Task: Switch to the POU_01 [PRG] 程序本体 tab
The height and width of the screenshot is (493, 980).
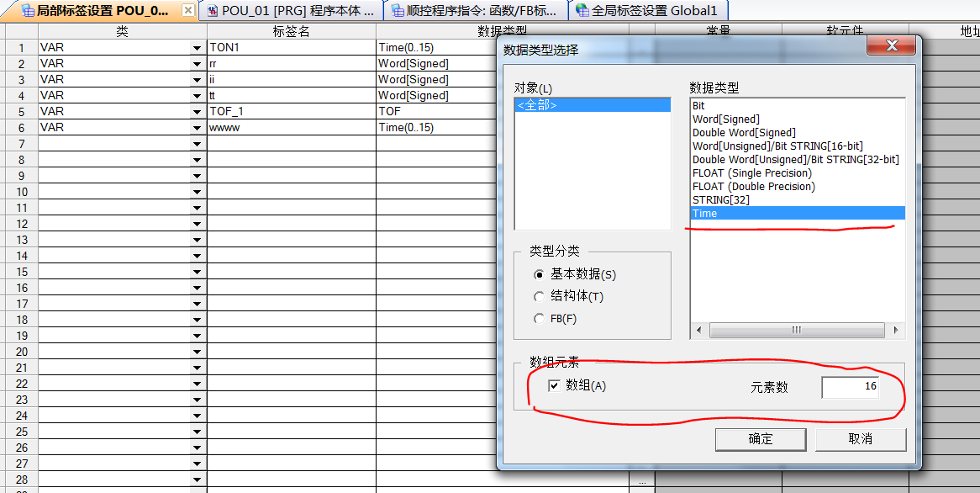Action: 289,11
